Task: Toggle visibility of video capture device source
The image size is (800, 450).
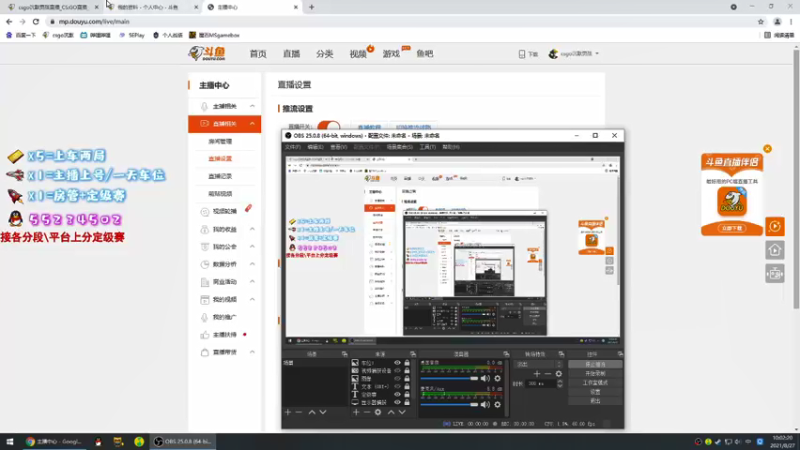Action: point(397,371)
